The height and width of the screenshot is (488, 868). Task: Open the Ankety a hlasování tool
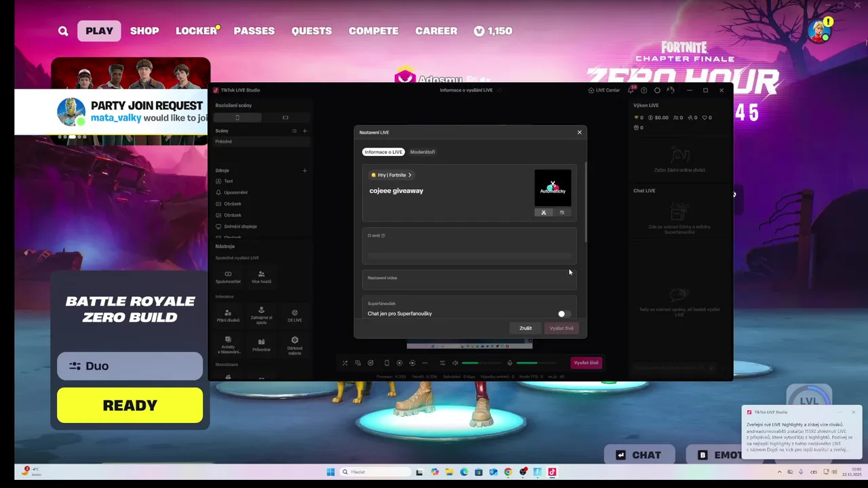click(228, 345)
